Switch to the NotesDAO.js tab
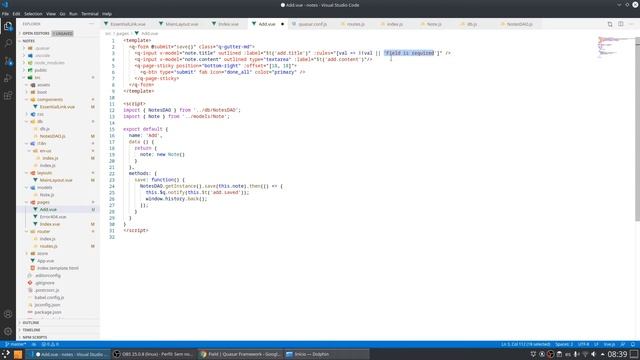Viewport: 640px width, 360px height. pyautogui.click(x=519, y=24)
